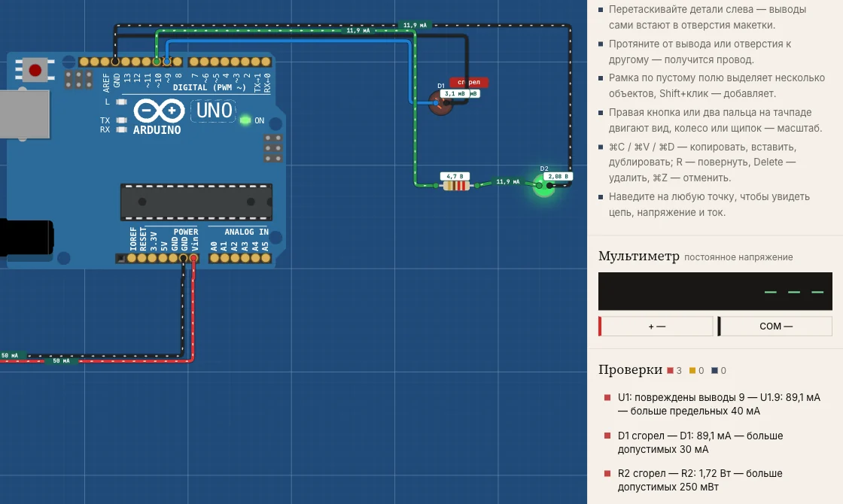843x504 pixels.
Task: Click the GND pin in the digital header
Action: tap(115, 62)
